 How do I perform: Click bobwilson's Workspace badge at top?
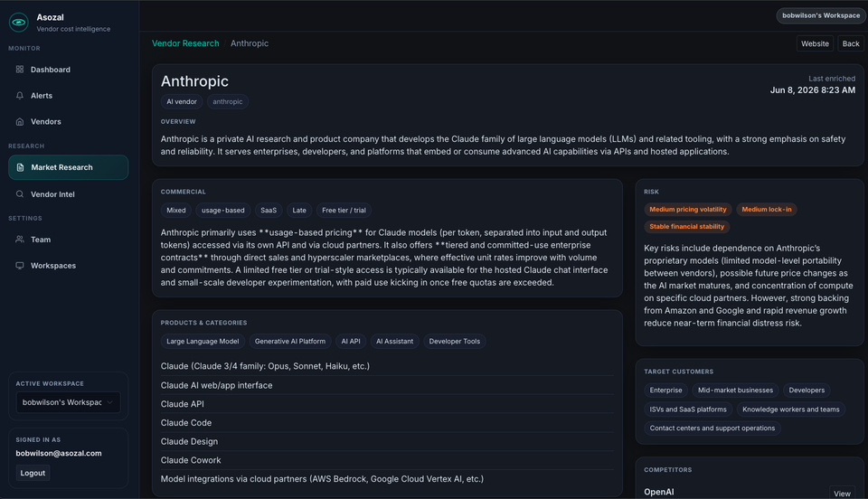click(x=820, y=15)
